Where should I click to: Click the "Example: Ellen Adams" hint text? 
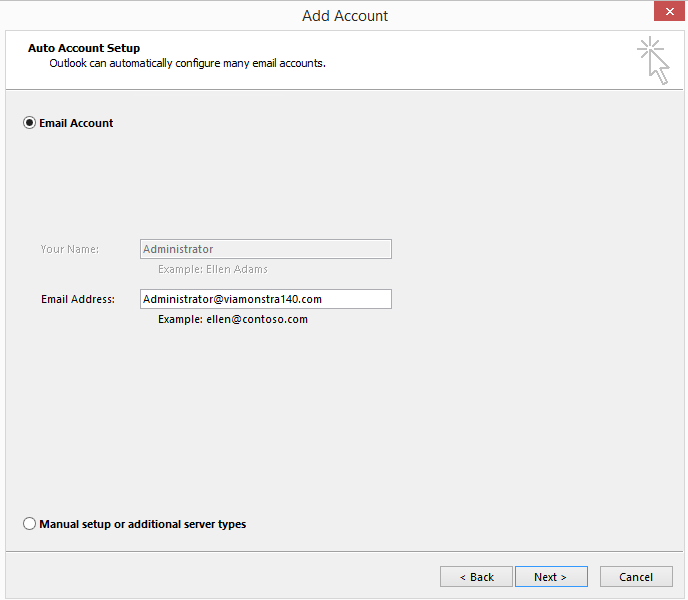[x=212, y=269]
